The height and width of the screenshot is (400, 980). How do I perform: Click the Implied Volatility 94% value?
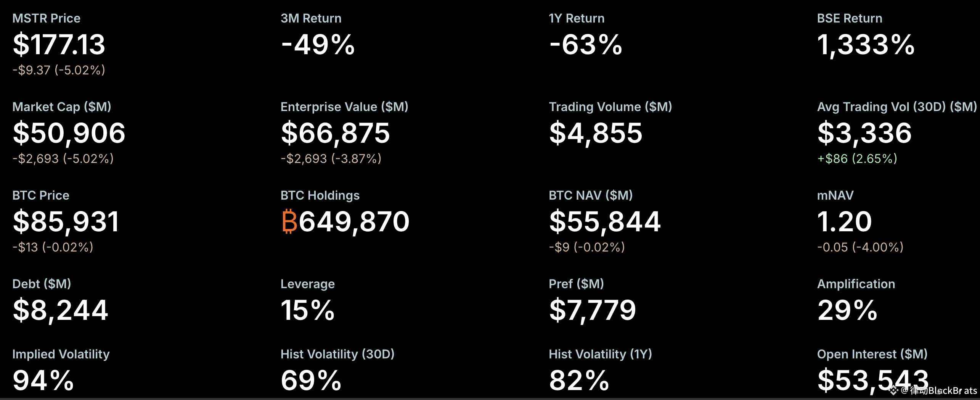pyautogui.click(x=43, y=380)
